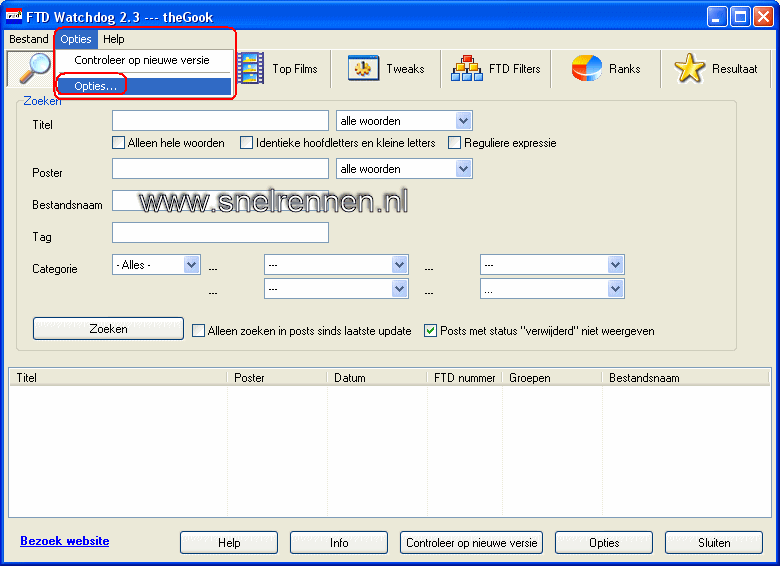The height and width of the screenshot is (566, 780).
Task: Sort results by Datum column header
Action: coord(377,378)
